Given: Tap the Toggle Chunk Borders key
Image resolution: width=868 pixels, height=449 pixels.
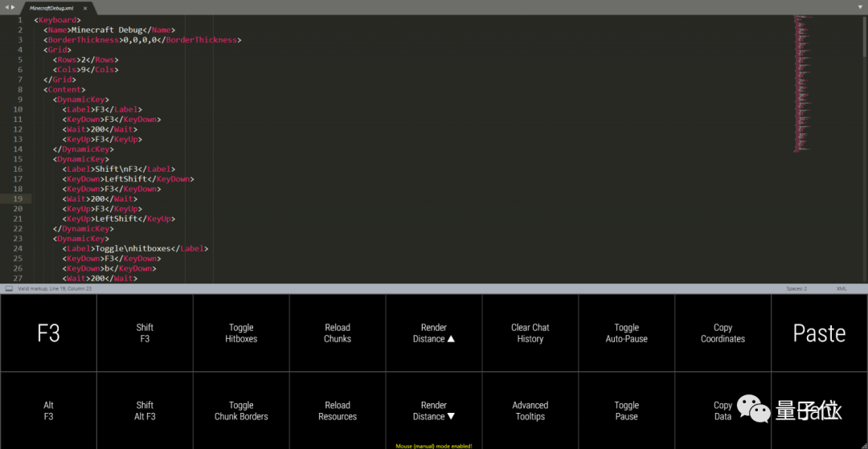Looking at the screenshot, I should point(241,410).
